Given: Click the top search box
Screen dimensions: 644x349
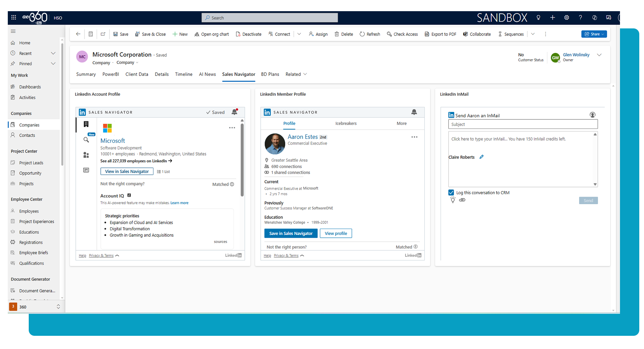Looking at the screenshot, I should [269, 18].
